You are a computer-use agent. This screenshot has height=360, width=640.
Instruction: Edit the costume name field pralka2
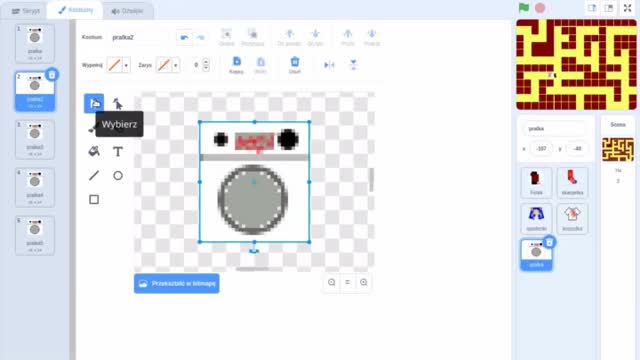(x=138, y=38)
